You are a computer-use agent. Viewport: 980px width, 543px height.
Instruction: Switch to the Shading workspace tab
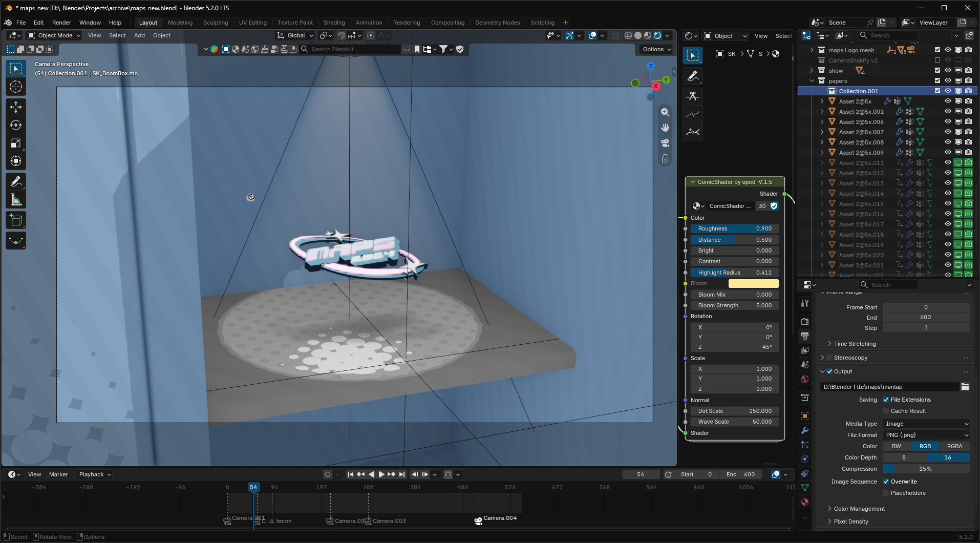[x=334, y=23]
